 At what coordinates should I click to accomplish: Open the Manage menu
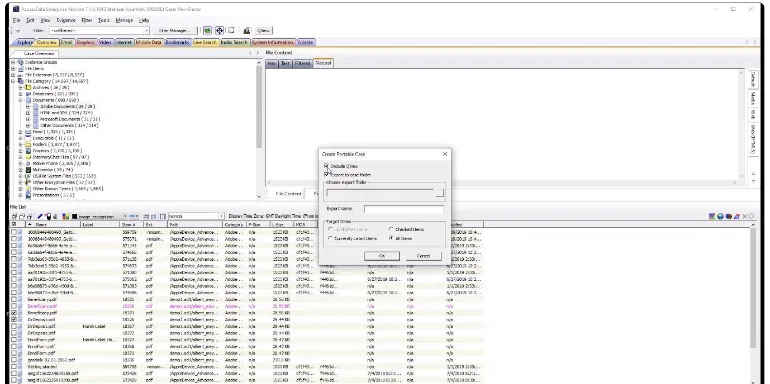coord(124,21)
